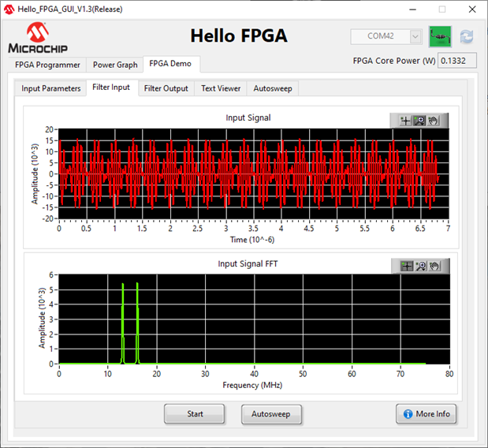The height and width of the screenshot is (448, 488).
Task: Minimize the Hello_FPGA_GUI window
Action: (412, 9)
